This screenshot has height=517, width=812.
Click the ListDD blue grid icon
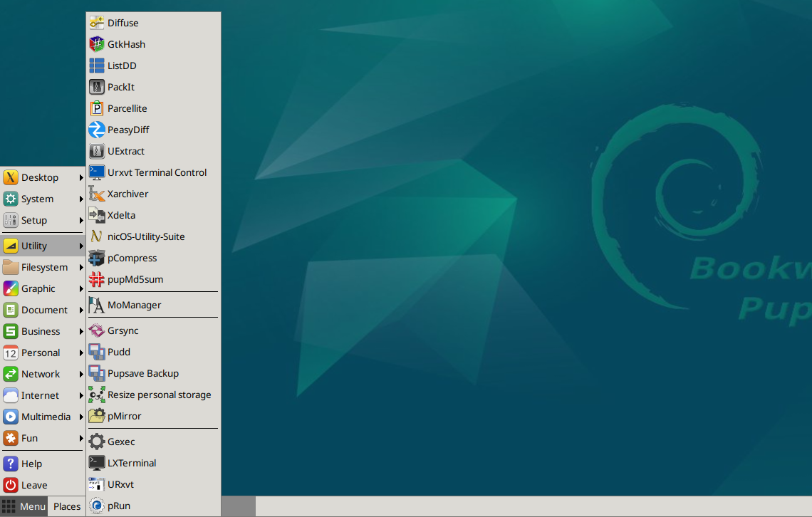pos(97,66)
